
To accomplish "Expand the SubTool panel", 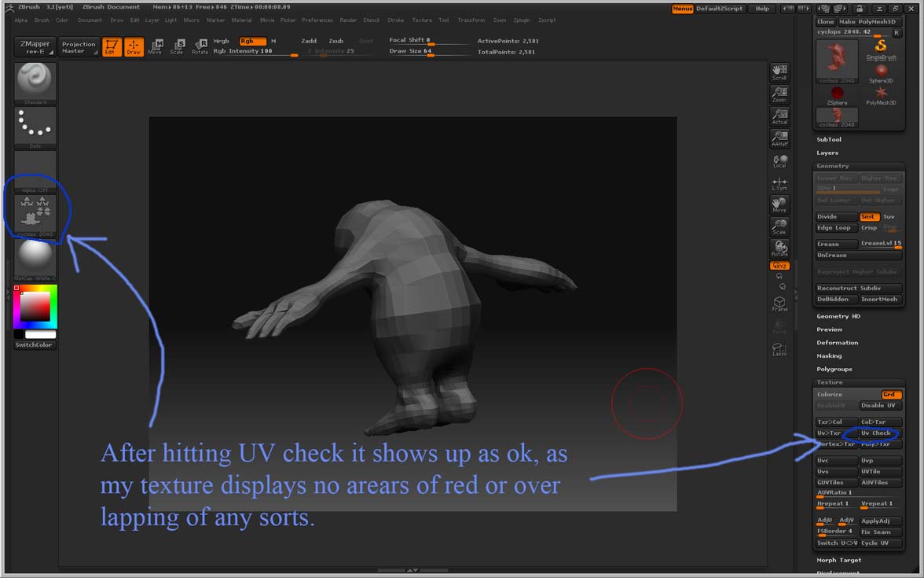I will (829, 139).
